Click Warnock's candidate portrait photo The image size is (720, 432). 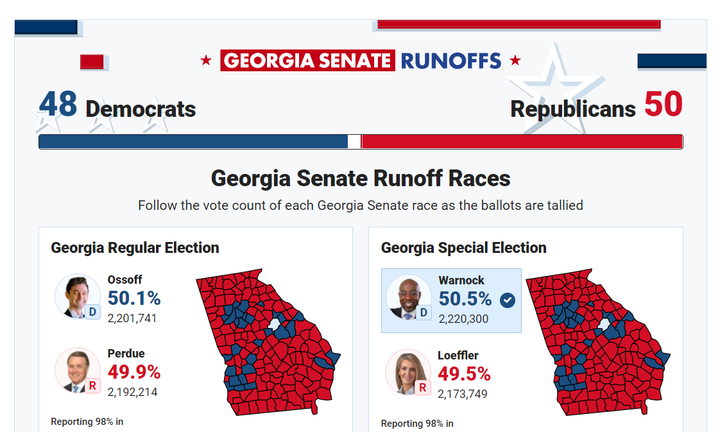406,295
